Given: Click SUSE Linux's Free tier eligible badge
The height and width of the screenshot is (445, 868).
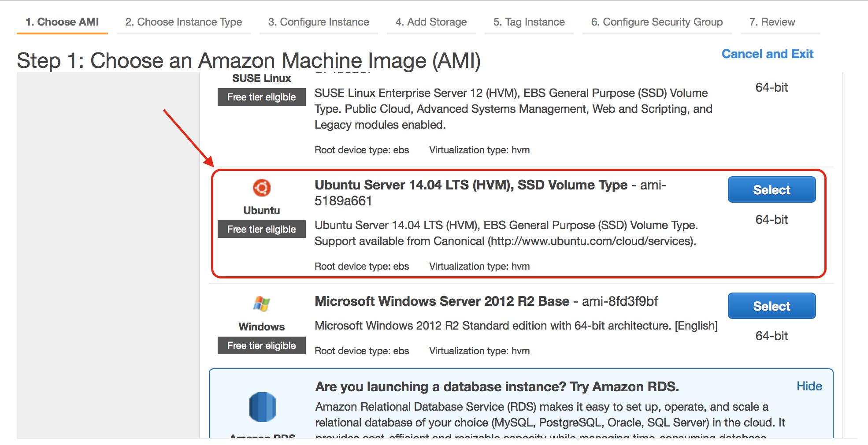Looking at the screenshot, I should coord(261,97).
